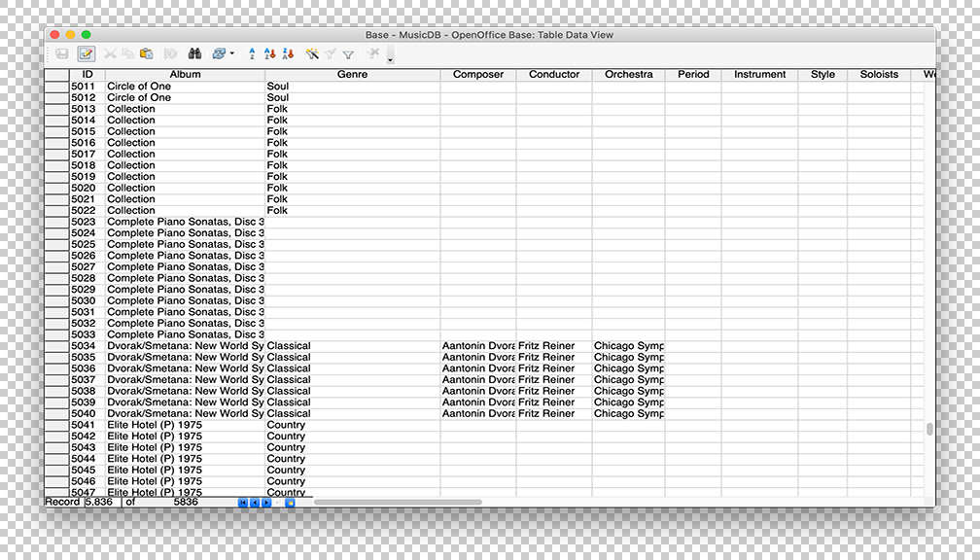Open the Refresh dropdown arrow

231,54
